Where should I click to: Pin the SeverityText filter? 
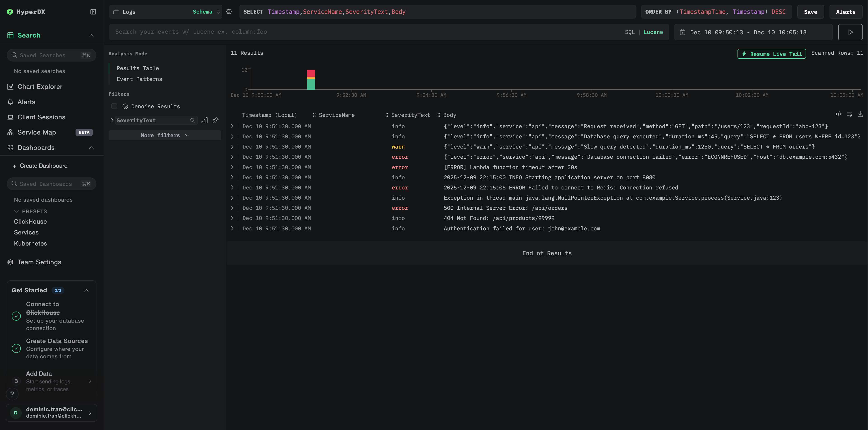point(215,120)
